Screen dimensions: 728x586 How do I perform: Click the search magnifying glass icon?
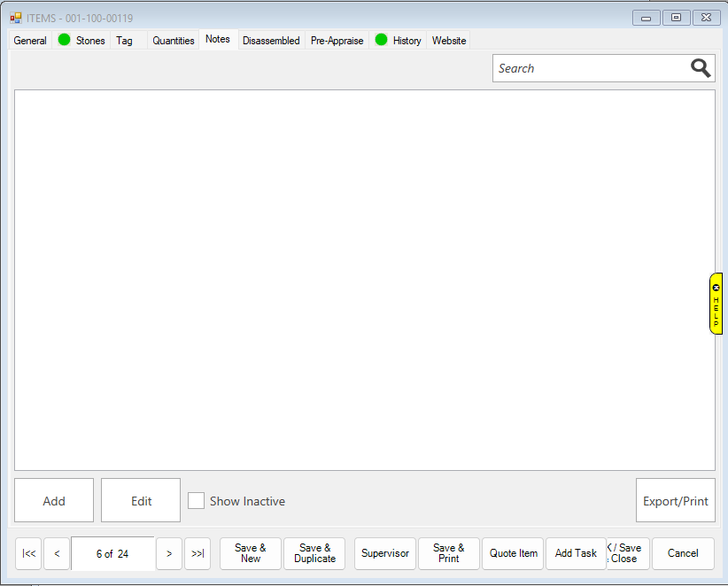(x=701, y=68)
